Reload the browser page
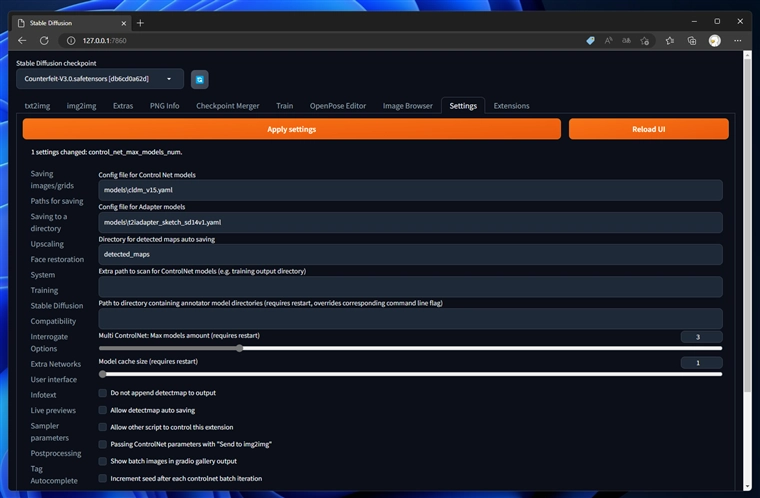Viewport: 760px width, 498px height. click(x=44, y=41)
